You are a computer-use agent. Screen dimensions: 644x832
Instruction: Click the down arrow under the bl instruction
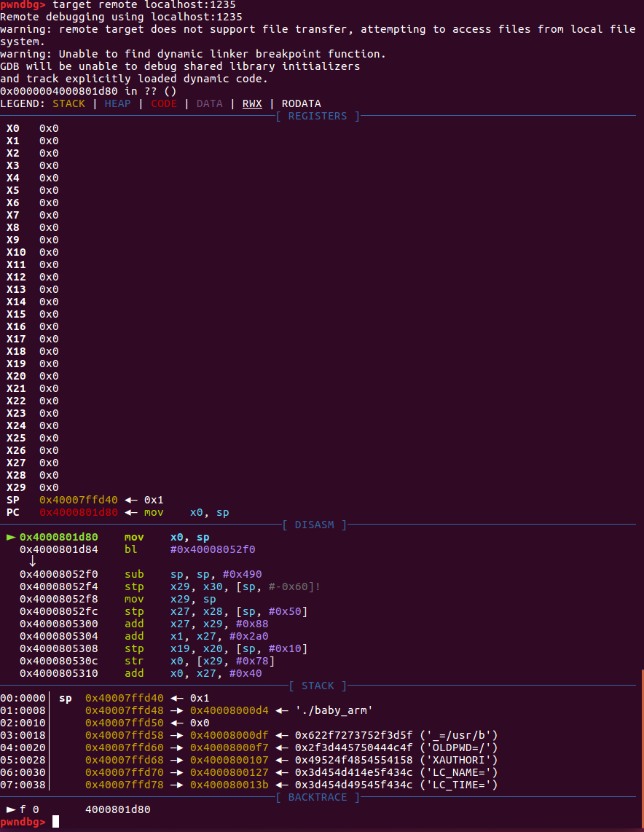point(32,561)
